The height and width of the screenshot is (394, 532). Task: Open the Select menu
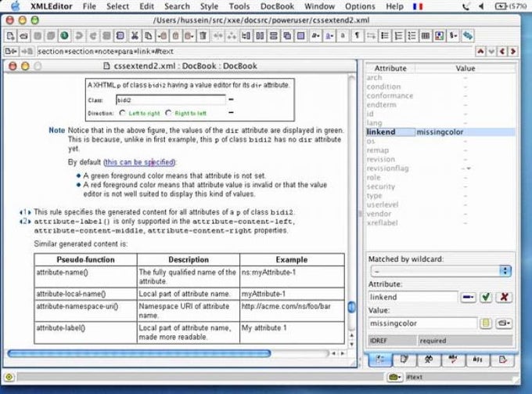[x=117, y=6]
